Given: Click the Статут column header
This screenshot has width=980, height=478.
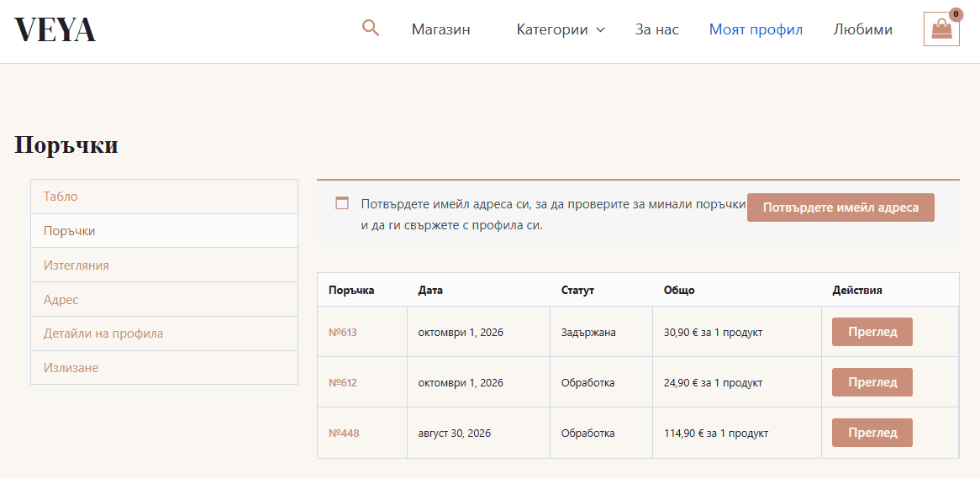Looking at the screenshot, I should point(577,290).
